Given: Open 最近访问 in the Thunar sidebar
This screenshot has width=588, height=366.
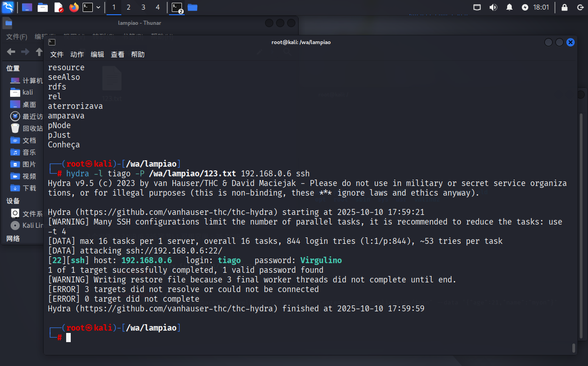Looking at the screenshot, I should pos(26,116).
